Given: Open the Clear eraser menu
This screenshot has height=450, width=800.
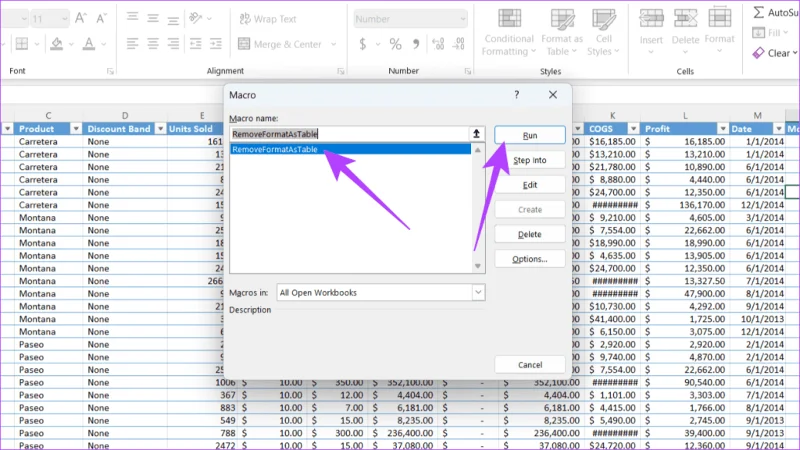Looking at the screenshot, I should (x=774, y=53).
